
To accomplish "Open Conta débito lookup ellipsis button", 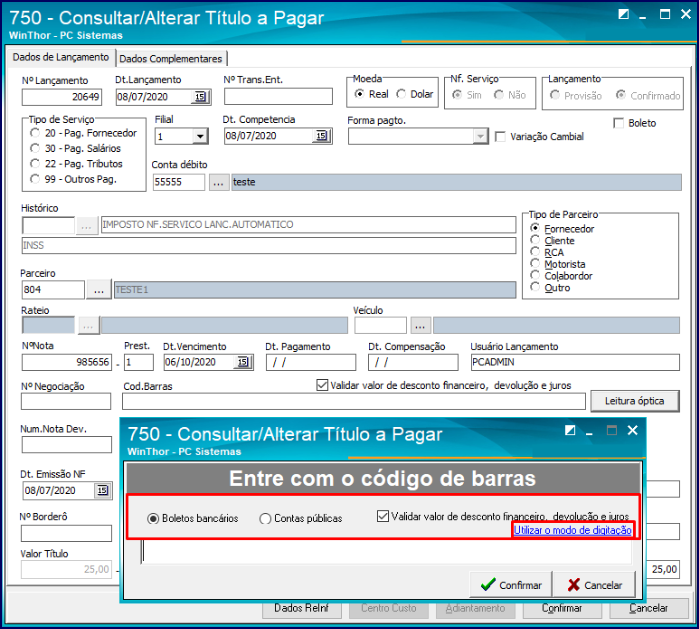I will point(219,182).
